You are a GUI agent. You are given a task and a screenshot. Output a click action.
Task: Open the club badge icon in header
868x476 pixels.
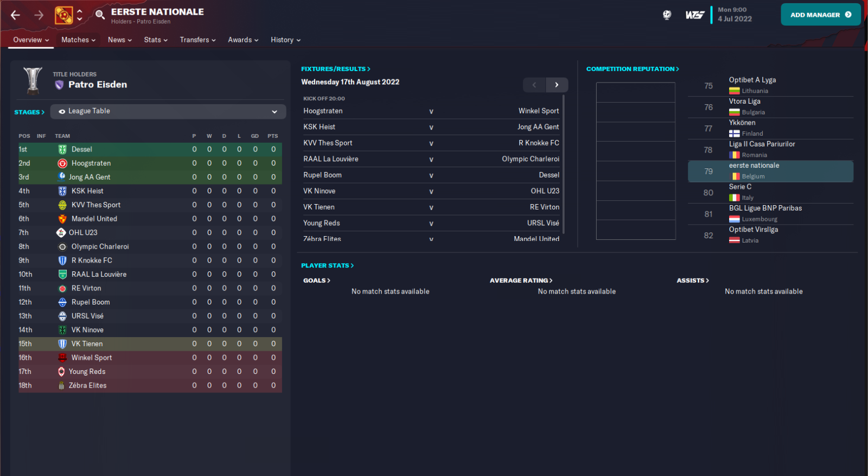[x=63, y=15]
